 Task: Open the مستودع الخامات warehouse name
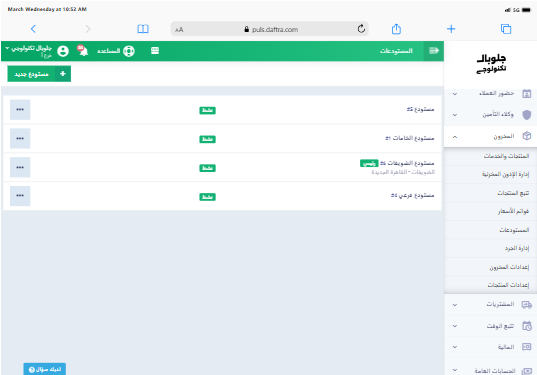pyautogui.click(x=410, y=138)
